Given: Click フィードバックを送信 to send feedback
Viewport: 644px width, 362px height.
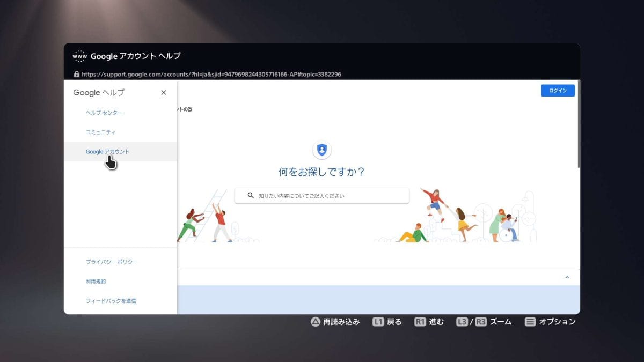Looking at the screenshot, I should tap(112, 300).
